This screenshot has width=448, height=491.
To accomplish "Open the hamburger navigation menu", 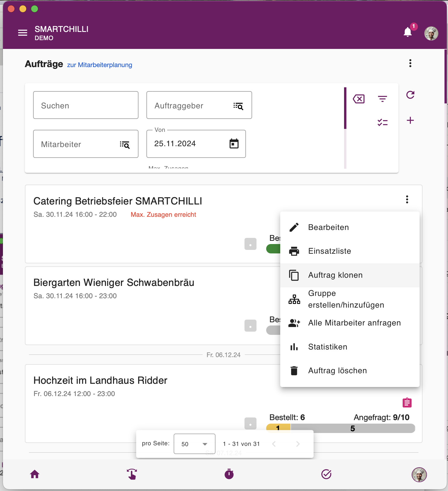I will pyautogui.click(x=23, y=33).
